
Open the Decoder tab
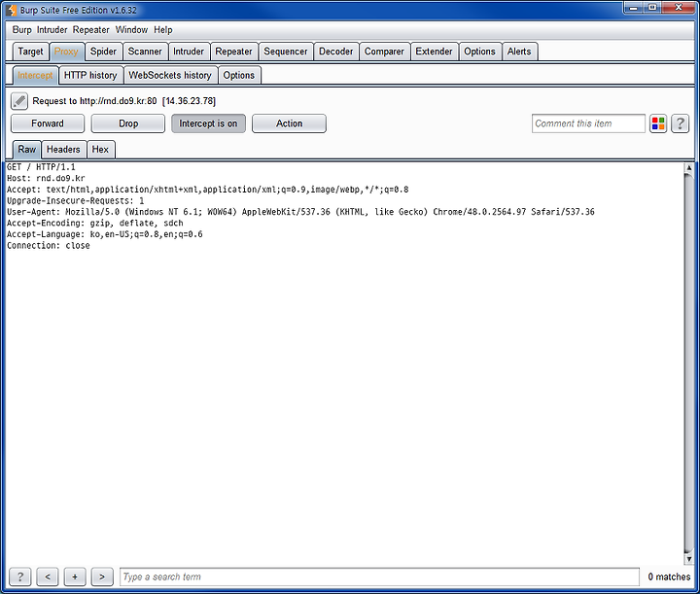335,52
